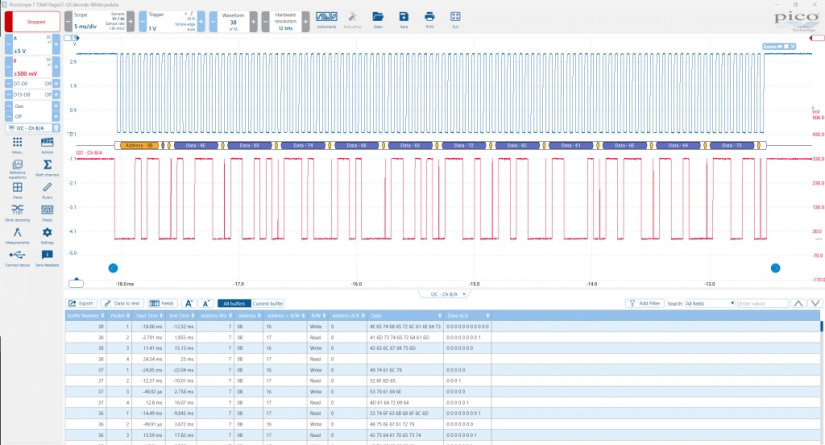825x445 pixels.
Task: Jump to previous search result arrow
Action: point(798,304)
